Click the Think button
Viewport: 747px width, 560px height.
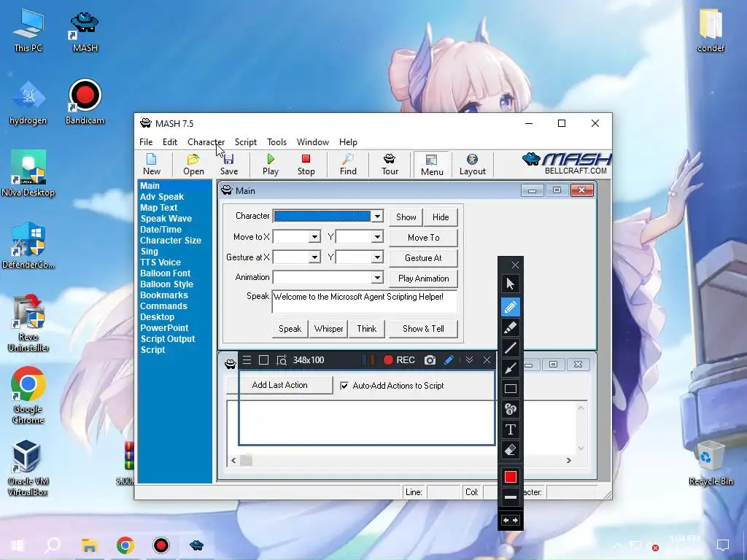[x=367, y=329]
